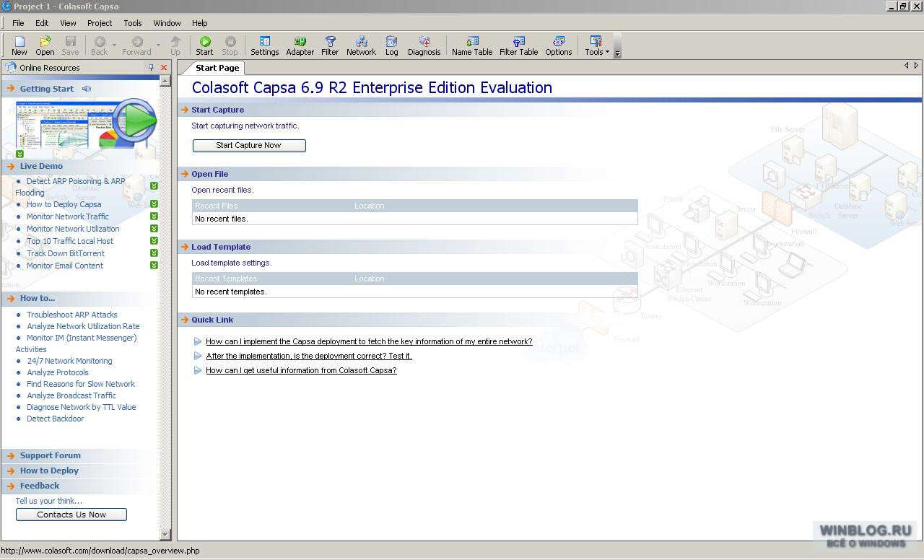Play the Getting Start demo video thumbnail
Image resolution: width=924 pixels, height=560 pixels.
87,124
